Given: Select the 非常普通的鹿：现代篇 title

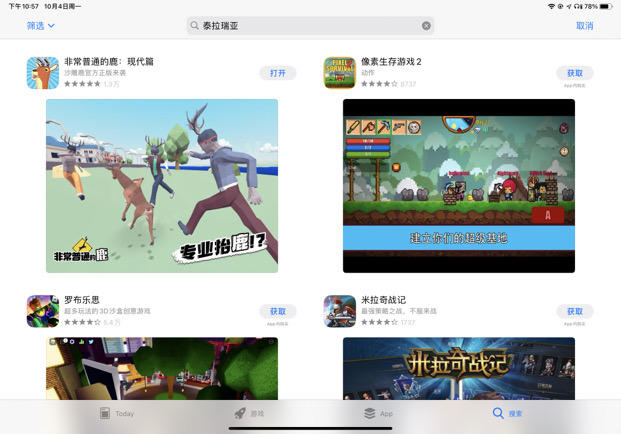Looking at the screenshot, I should [109, 62].
